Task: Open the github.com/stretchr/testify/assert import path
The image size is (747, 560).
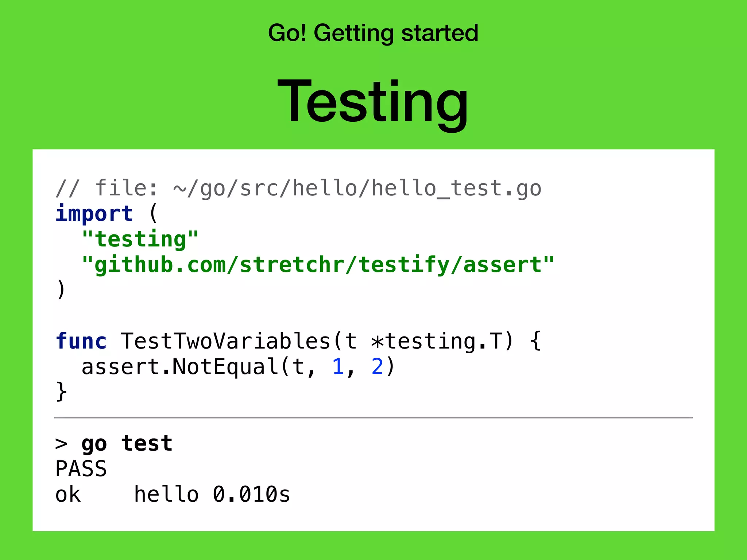Action: (x=317, y=265)
